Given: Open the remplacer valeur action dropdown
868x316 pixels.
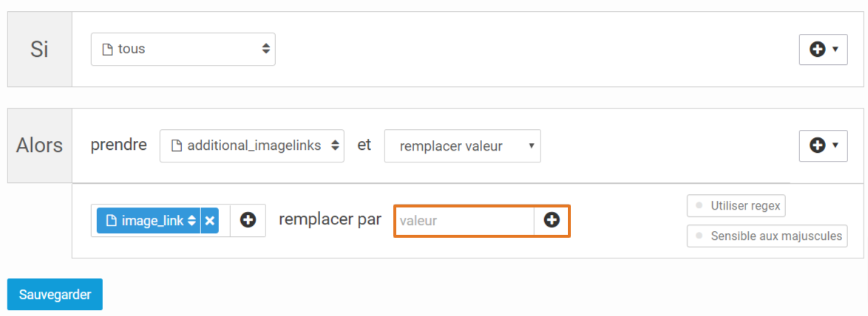Looking at the screenshot, I should 463,146.
